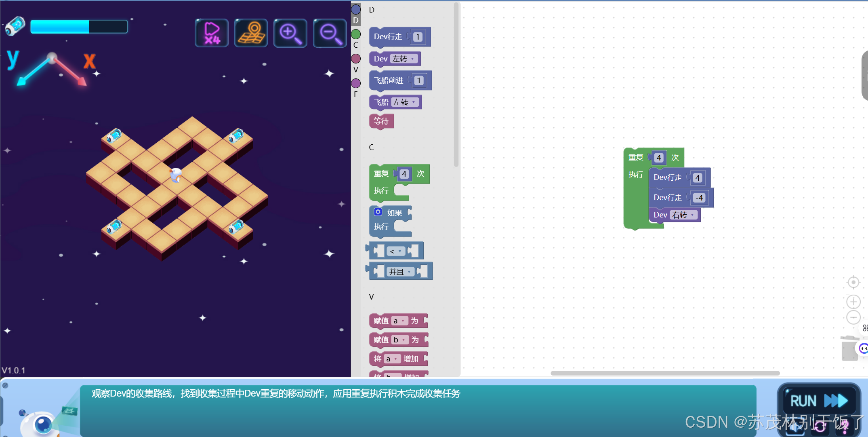Viewport: 868px width, 437px height.
Task: Zoom in the game scene view
Action: coord(290,33)
